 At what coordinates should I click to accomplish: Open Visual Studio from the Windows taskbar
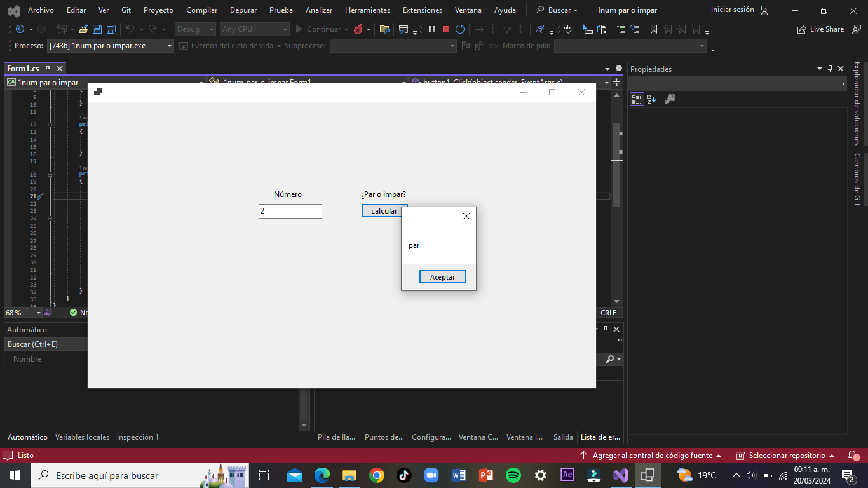point(620,475)
